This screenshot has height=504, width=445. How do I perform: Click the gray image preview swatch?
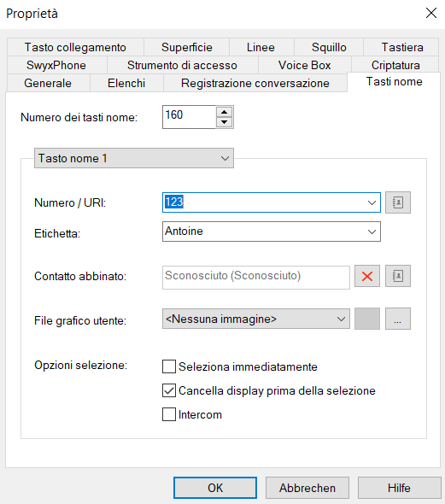pos(367,319)
